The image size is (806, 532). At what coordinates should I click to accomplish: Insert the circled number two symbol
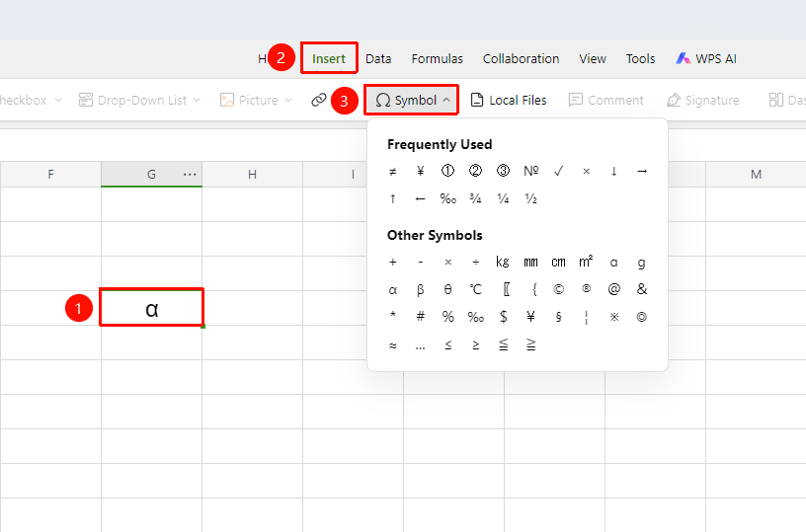pyautogui.click(x=475, y=172)
